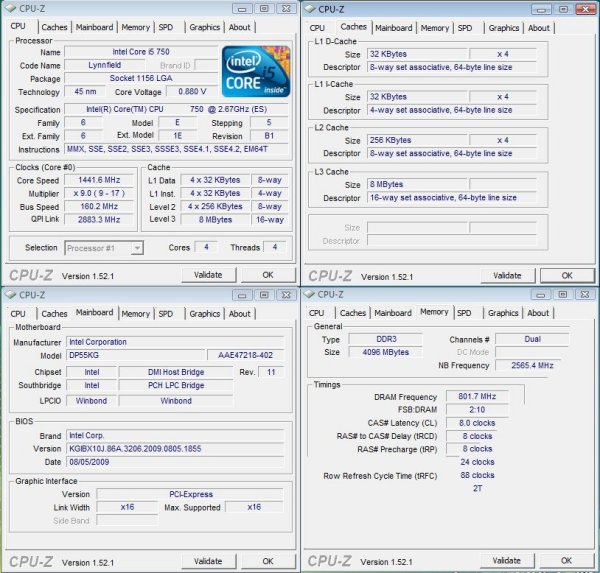Minimize the Memory window
600x573 pixels.
541,294
